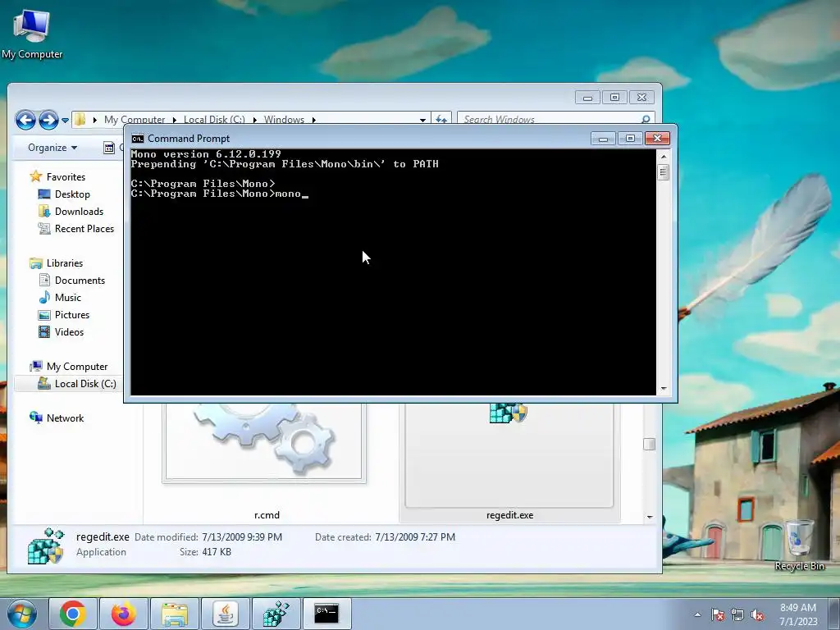Viewport: 840px width, 630px height.
Task: Click the Command Prompt terminal text area
Action: pos(393,272)
